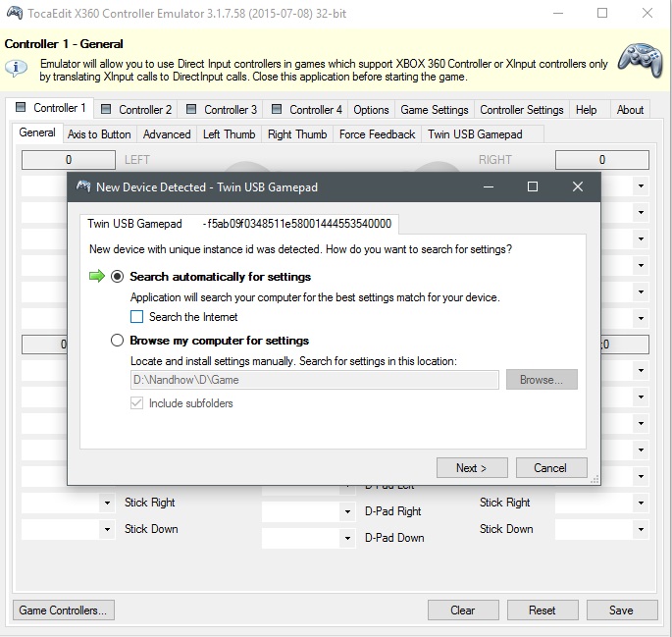This screenshot has height=637, width=672.
Task: Open topmost dropdown arrow under RIGHT value box
Action: tap(642, 186)
